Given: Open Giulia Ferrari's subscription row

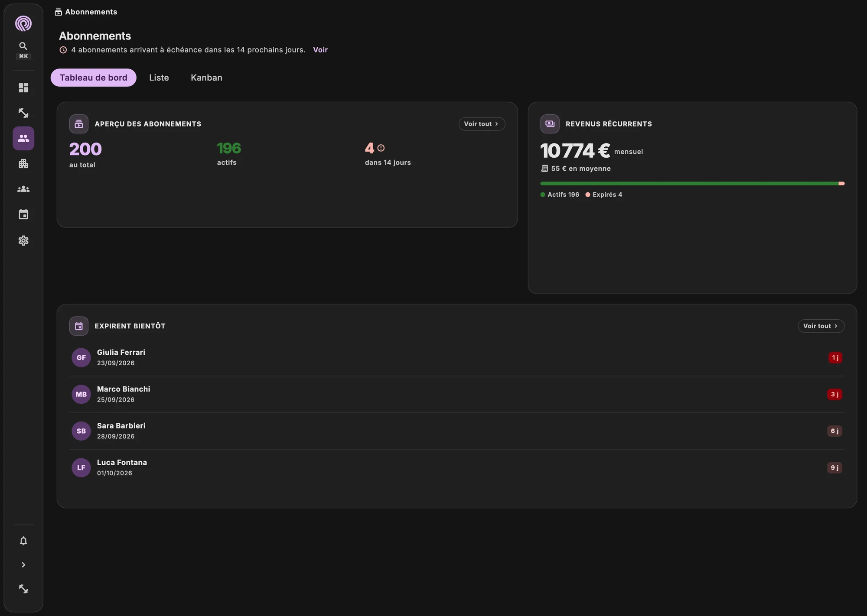Looking at the screenshot, I should pos(457,358).
